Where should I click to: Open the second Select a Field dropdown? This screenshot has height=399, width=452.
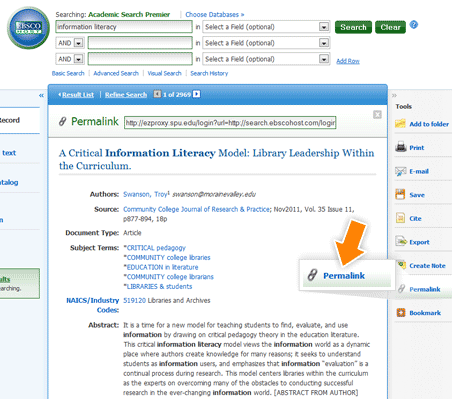[x=324, y=43]
